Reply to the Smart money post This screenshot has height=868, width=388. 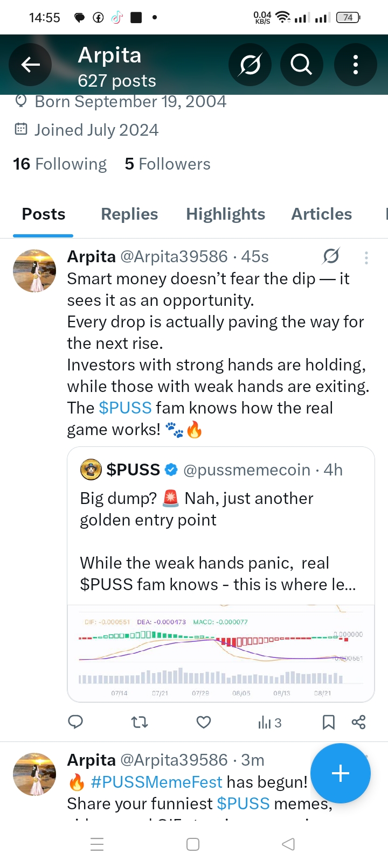(75, 722)
